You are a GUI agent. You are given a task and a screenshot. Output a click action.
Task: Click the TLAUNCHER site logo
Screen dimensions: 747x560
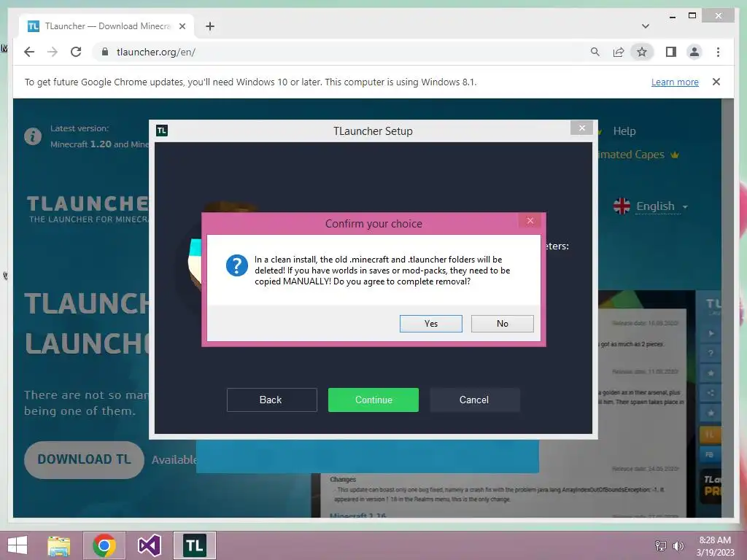pyautogui.click(x=88, y=209)
